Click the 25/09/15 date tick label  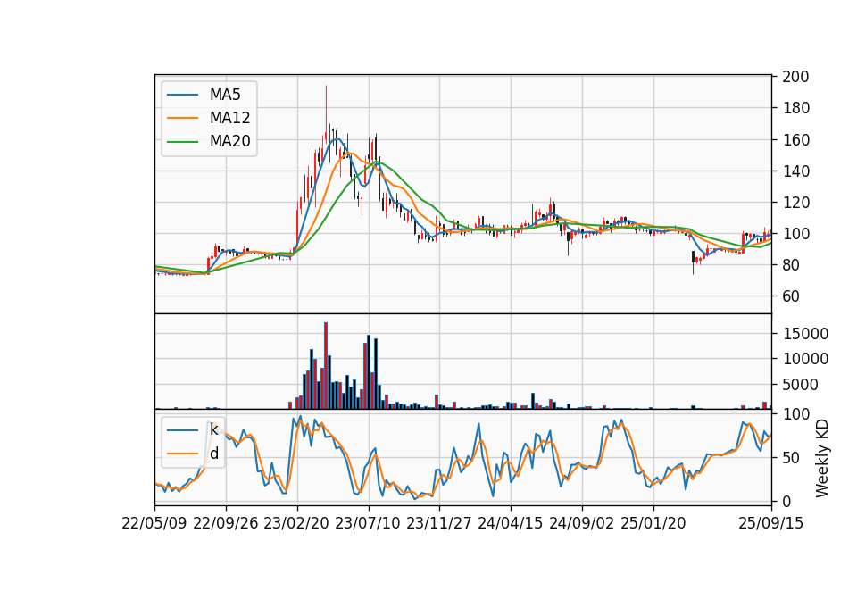coord(771,523)
